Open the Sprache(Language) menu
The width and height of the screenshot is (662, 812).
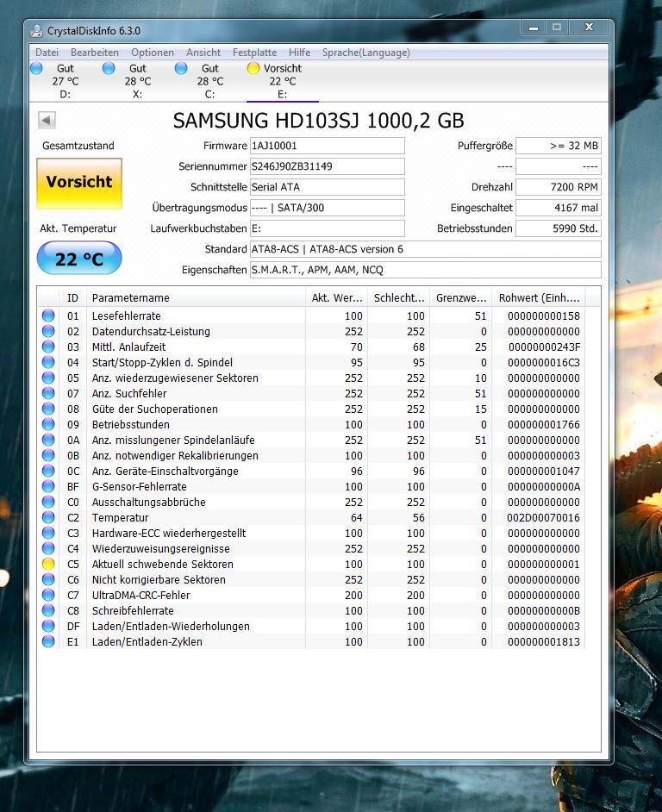point(365,53)
